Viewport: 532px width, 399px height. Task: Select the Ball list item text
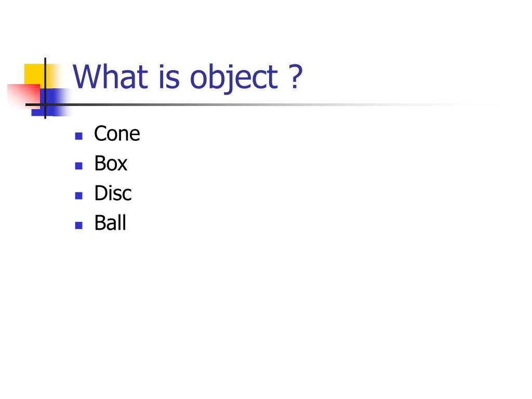pos(110,222)
